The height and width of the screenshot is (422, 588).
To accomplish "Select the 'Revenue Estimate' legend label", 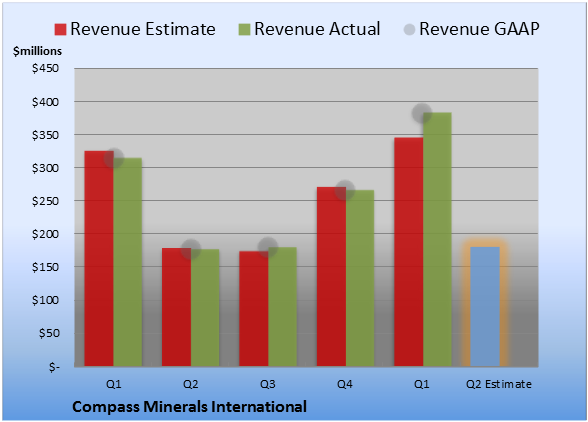I will click(x=143, y=29).
